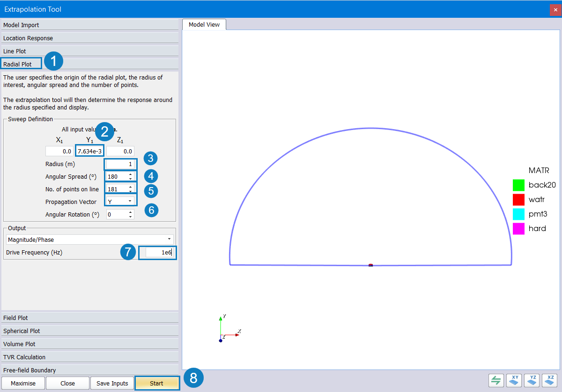Click the Angular Rotation value field

click(x=117, y=214)
